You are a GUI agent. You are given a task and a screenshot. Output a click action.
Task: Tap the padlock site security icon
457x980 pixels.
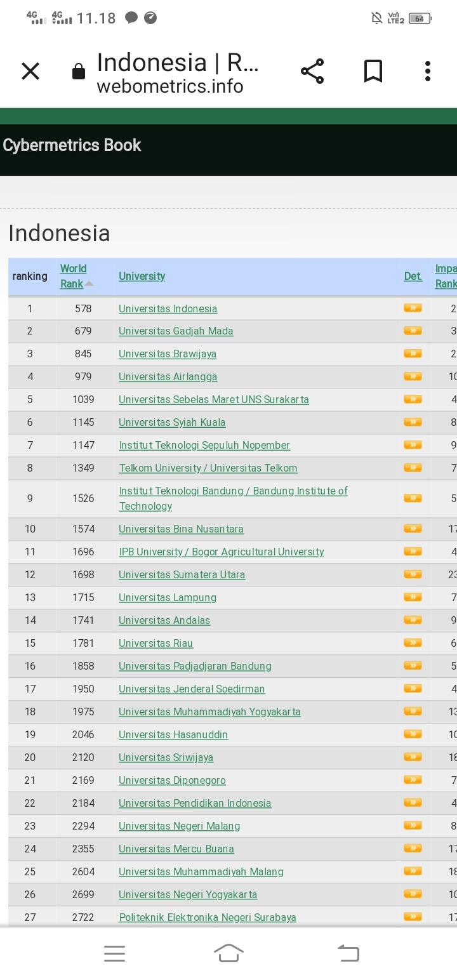[x=79, y=71]
